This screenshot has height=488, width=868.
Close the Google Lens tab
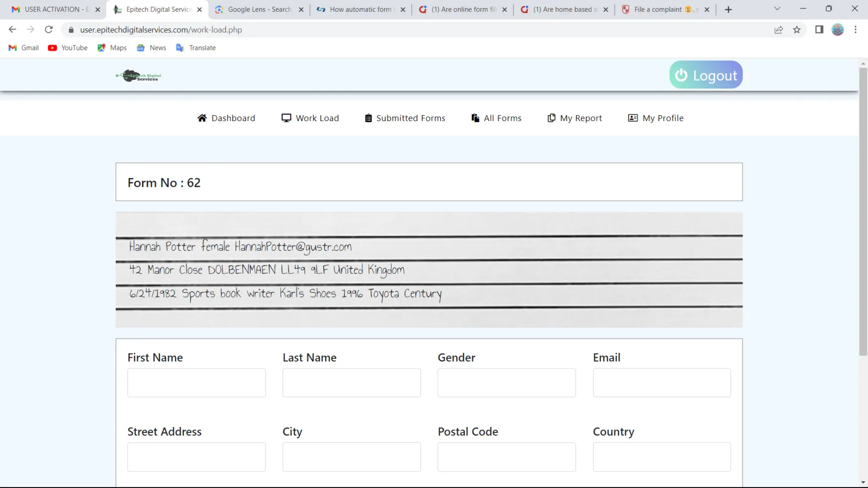(x=301, y=9)
